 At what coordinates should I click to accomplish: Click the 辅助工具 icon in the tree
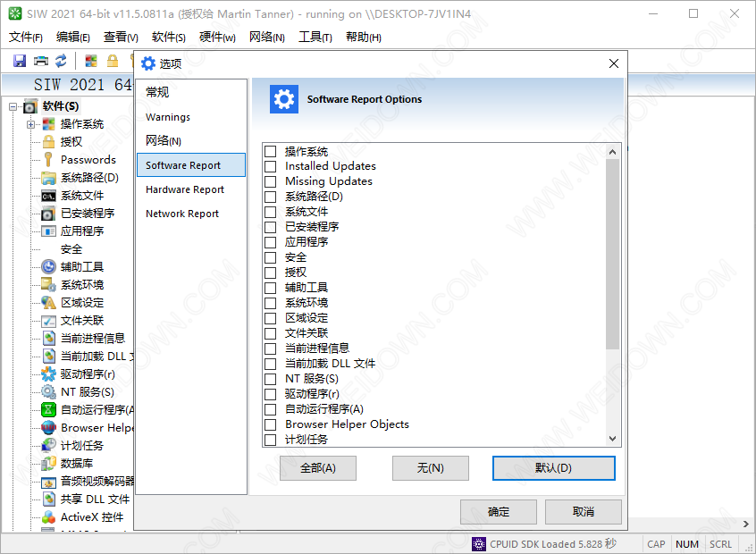pos(48,266)
